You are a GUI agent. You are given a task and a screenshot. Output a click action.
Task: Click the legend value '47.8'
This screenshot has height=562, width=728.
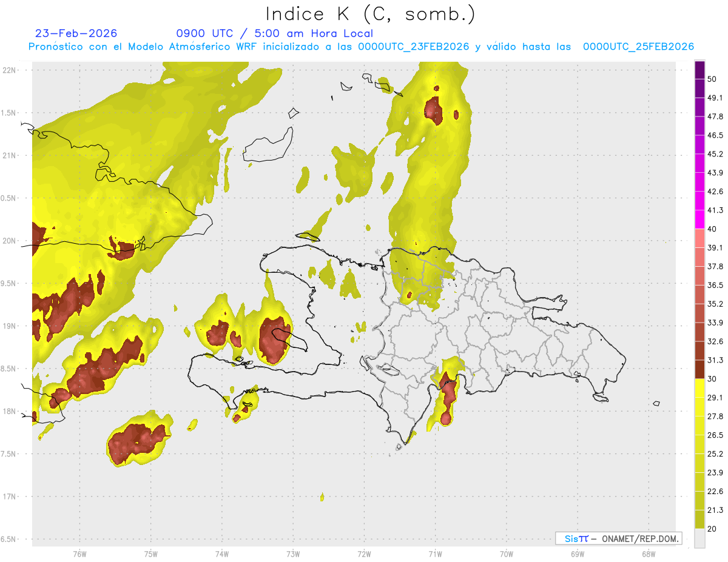pos(715,116)
